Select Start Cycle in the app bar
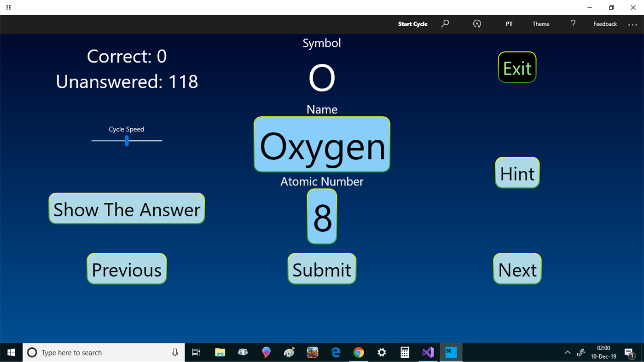Image resolution: width=644 pixels, height=362 pixels. [x=412, y=23]
